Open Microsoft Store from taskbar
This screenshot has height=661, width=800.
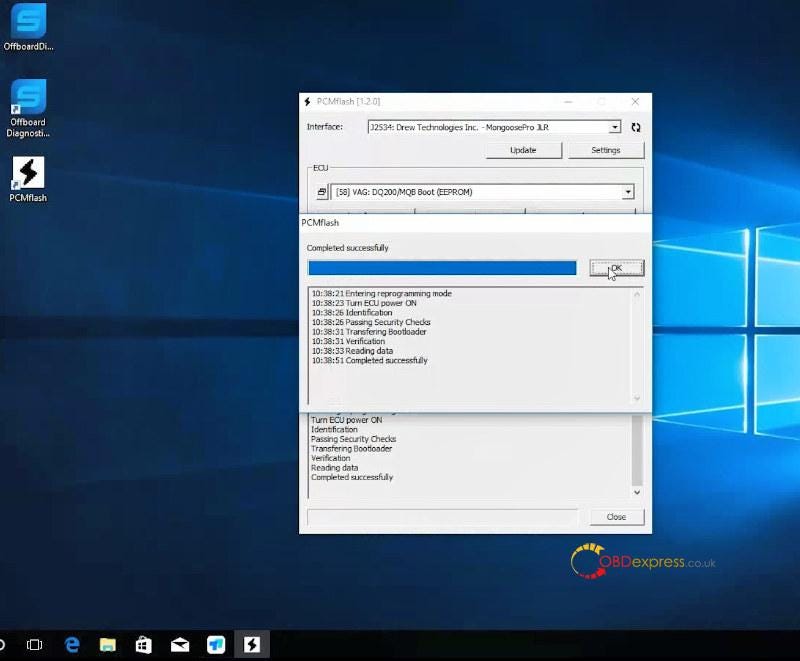click(x=143, y=645)
